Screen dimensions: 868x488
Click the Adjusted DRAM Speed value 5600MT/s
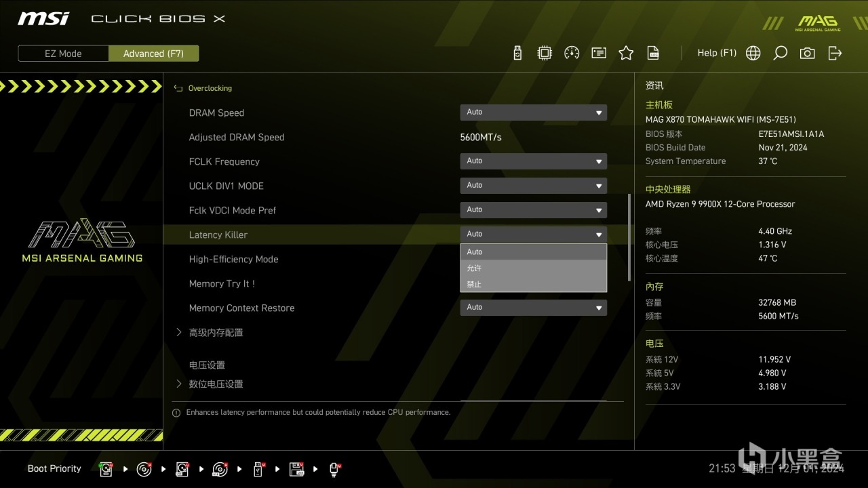pos(481,137)
